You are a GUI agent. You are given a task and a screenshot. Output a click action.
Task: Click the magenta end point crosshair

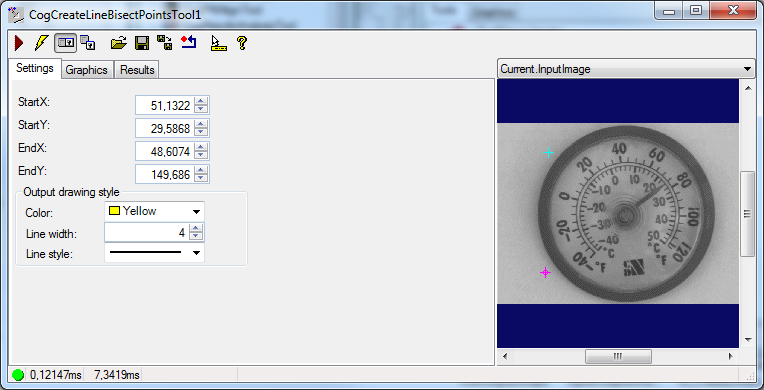546,273
